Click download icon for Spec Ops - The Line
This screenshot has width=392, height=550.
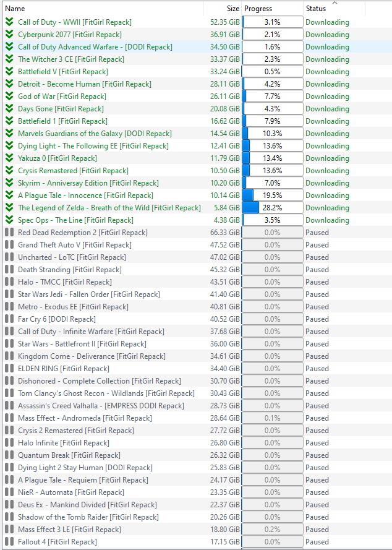[x=9, y=220]
